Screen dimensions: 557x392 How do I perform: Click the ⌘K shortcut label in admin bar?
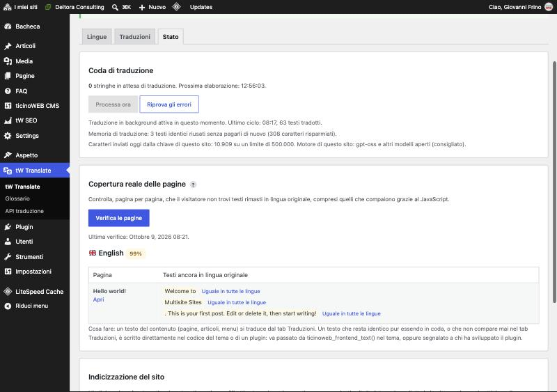(x=127, y=7)
